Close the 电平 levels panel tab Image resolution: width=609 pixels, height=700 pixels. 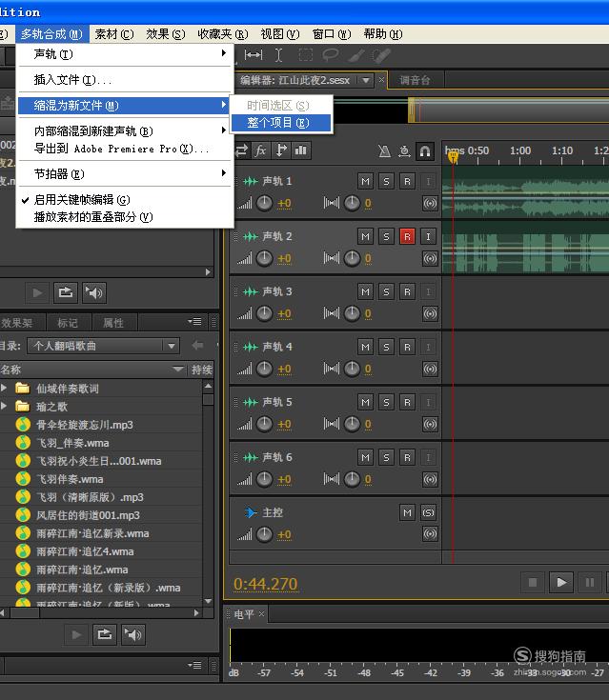(262, 614)
